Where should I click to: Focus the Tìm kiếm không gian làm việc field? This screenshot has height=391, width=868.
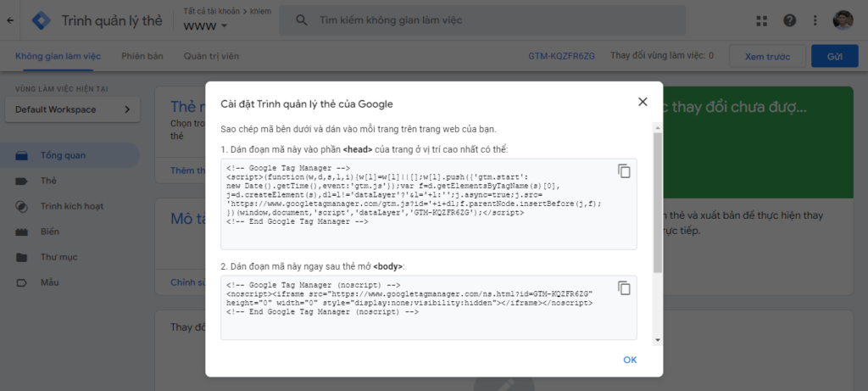[482, 20]
